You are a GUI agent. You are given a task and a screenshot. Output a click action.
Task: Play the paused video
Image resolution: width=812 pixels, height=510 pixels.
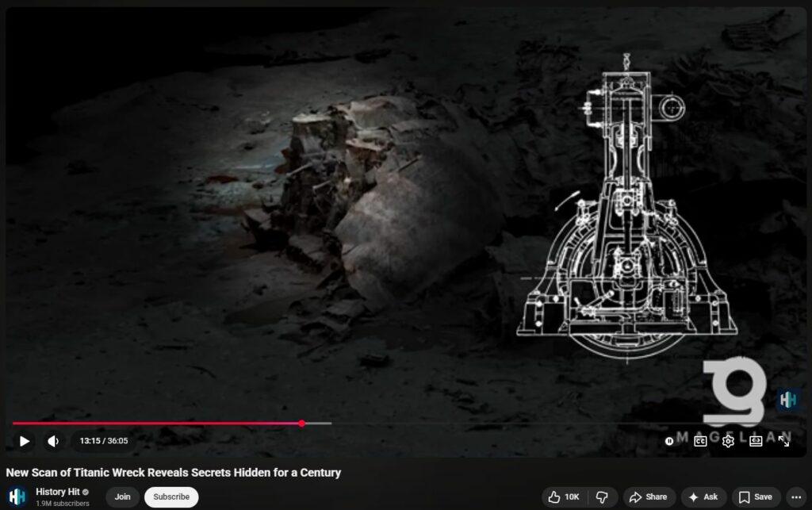[25, 441]
